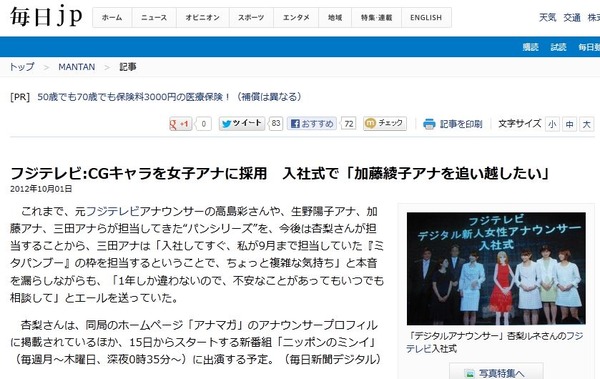Click the tweet count 83
600x379 pixels.
[x=276, y=123]
